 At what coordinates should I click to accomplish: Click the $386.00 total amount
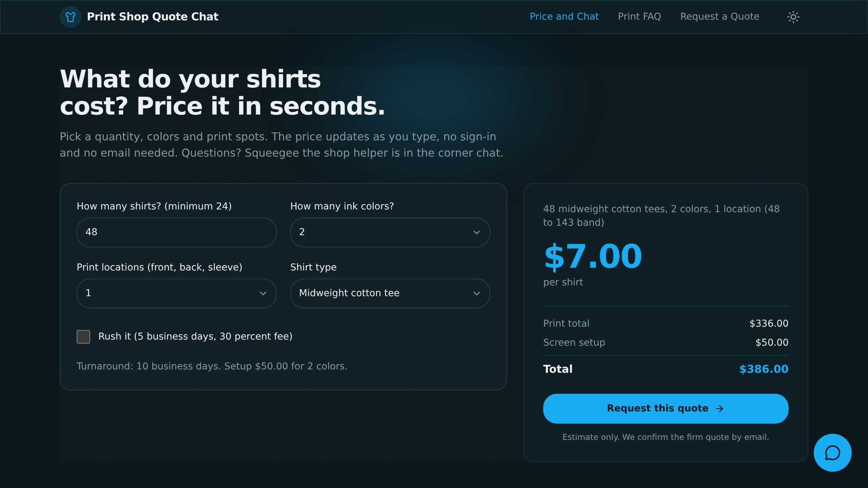click(764, 369)
